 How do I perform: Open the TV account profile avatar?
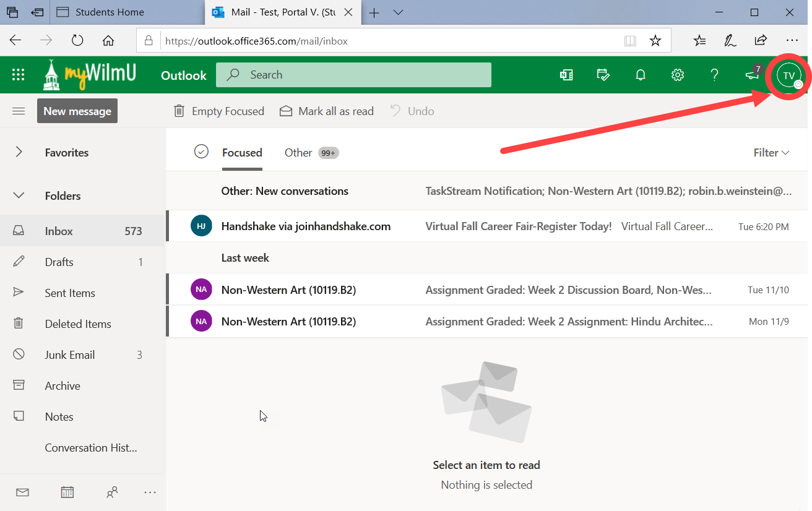(x=789, y=75)
